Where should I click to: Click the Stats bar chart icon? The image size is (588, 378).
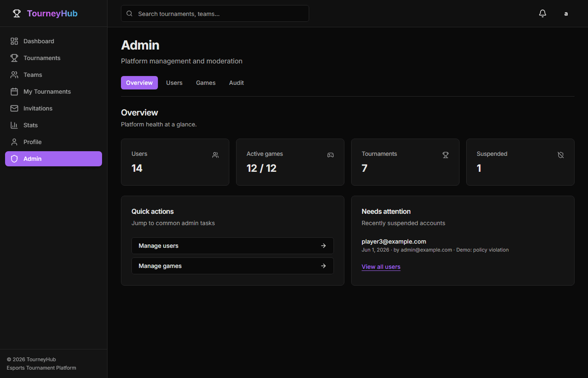click(14, 125)
